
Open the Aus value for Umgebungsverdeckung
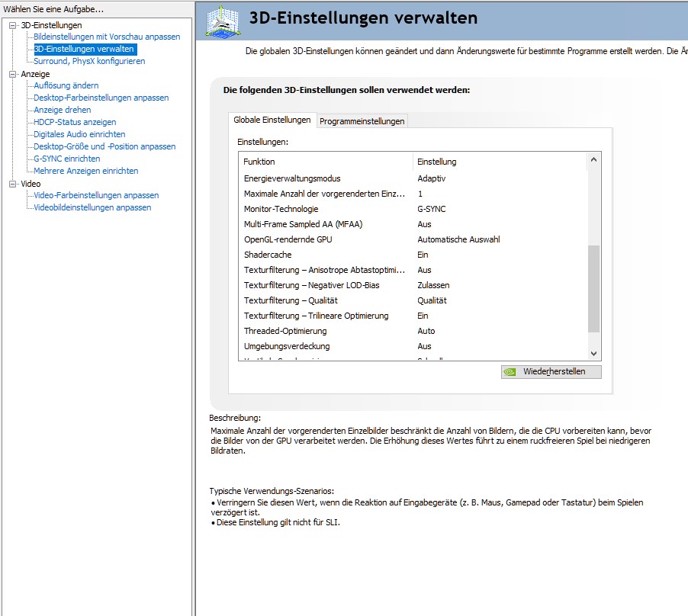point(424,346)
